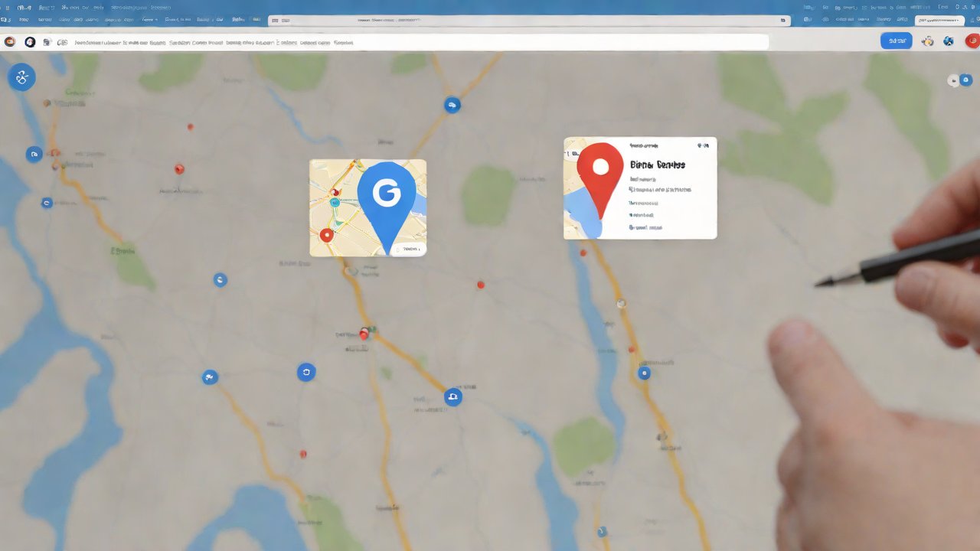Viewport: 980px width, 551px height.
Task: Click the globe icon in the top-right toolbar
Action: pyautogui.click(x=949, y=41)
